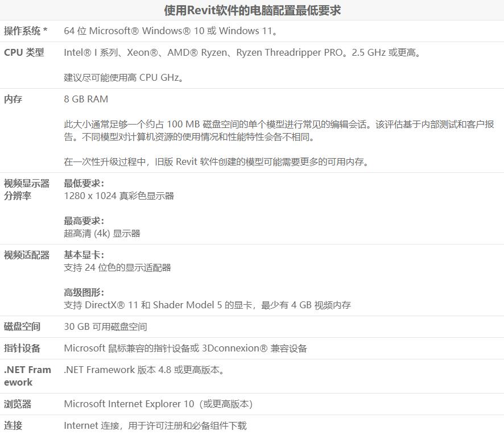Select the 操作系统 * row label
Viewport: 504px width, 443px height.
(26, 31)
